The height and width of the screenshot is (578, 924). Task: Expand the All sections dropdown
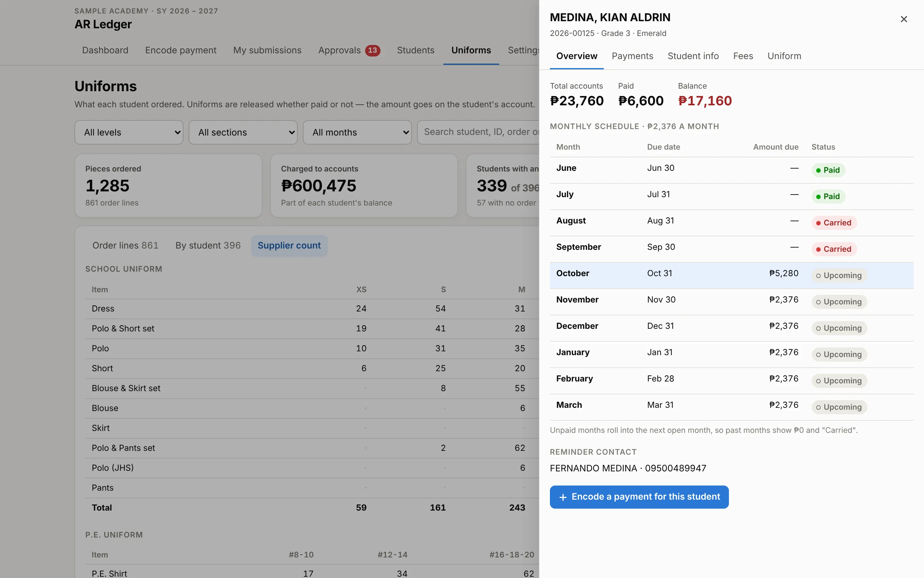coord(243,132)
